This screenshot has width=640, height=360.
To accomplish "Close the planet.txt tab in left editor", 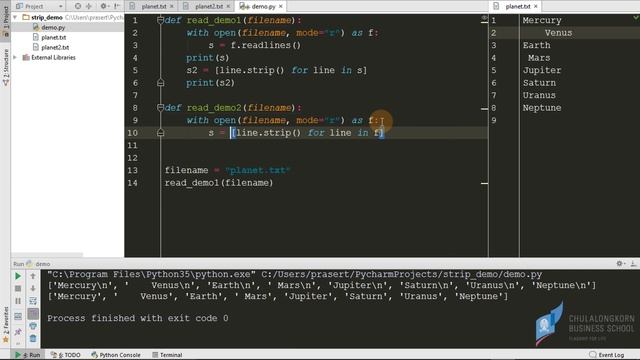I will tap(172, 6).
